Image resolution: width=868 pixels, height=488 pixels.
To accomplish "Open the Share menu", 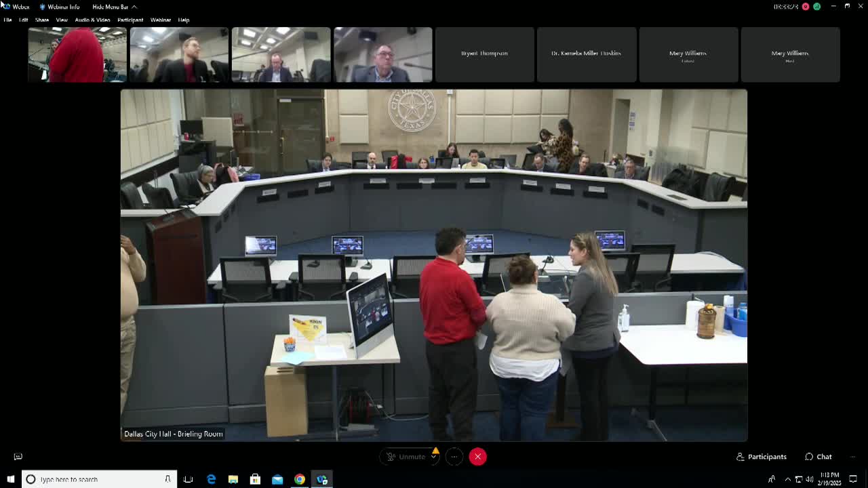I will coord(42,20).
